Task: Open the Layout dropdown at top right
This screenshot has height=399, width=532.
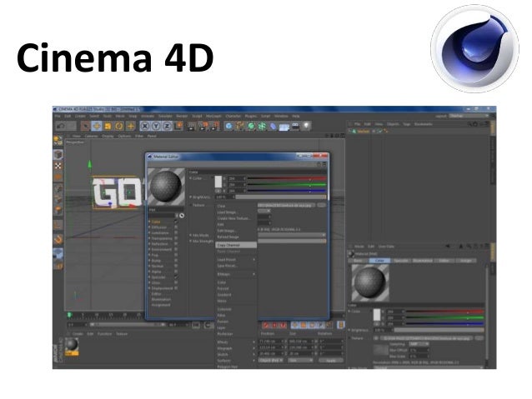Action: (469, 116)
